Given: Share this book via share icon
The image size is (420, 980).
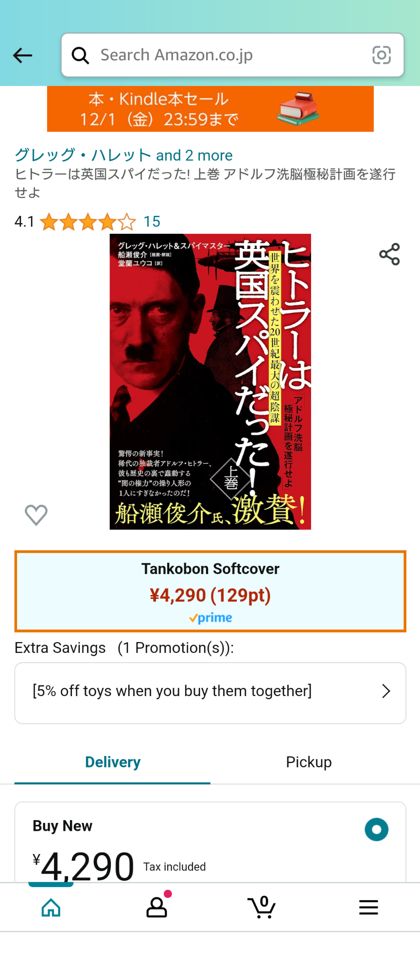Looking at the screenshot, I should [x=389, y=254].
